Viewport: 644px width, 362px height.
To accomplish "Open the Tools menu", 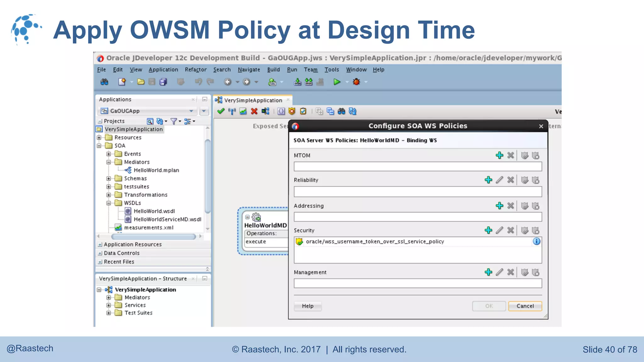I will [332, 70].
